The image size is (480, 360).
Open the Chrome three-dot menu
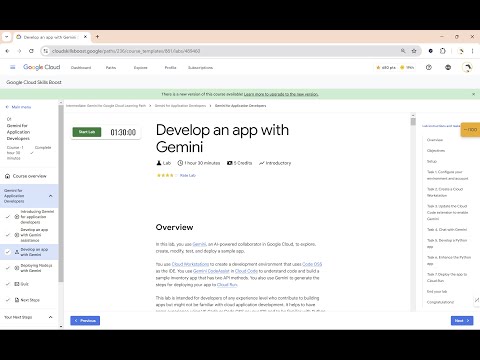472,51
